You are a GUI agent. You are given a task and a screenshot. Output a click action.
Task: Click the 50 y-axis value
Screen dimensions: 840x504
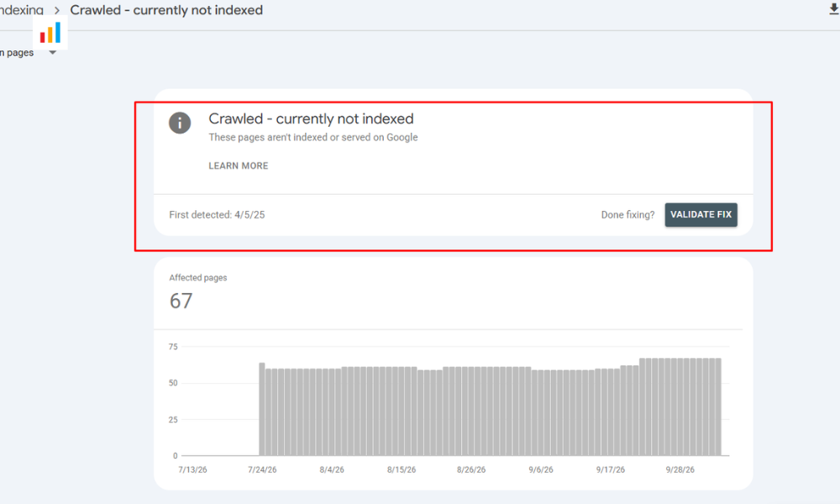click(x=173, y=383)
